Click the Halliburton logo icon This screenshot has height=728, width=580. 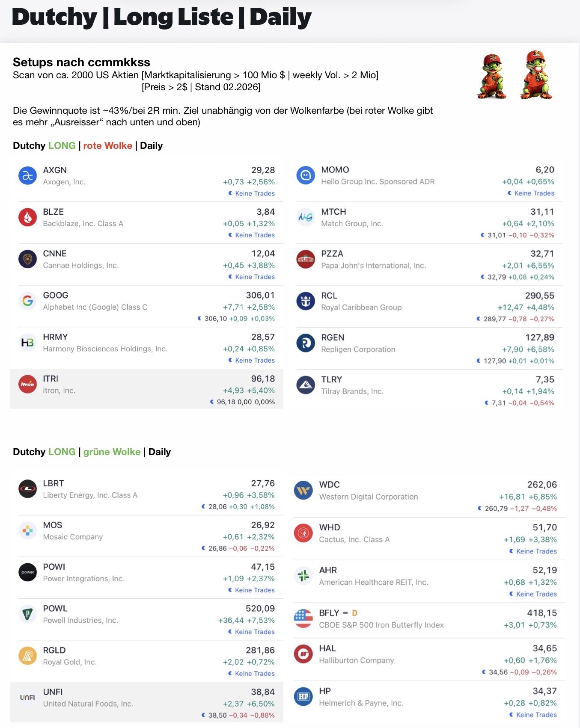[303, 654]
